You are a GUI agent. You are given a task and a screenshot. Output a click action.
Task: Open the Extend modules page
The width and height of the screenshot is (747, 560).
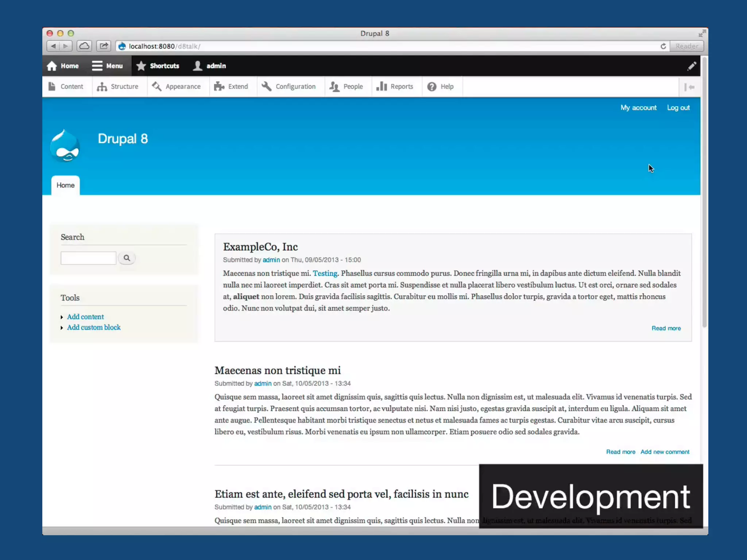(x=231, y=87)
